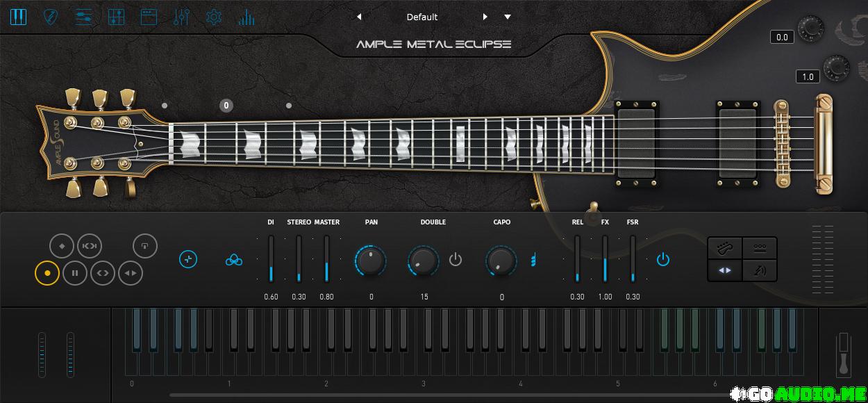Click the 0.0 knob value box

tap(782, 37)
